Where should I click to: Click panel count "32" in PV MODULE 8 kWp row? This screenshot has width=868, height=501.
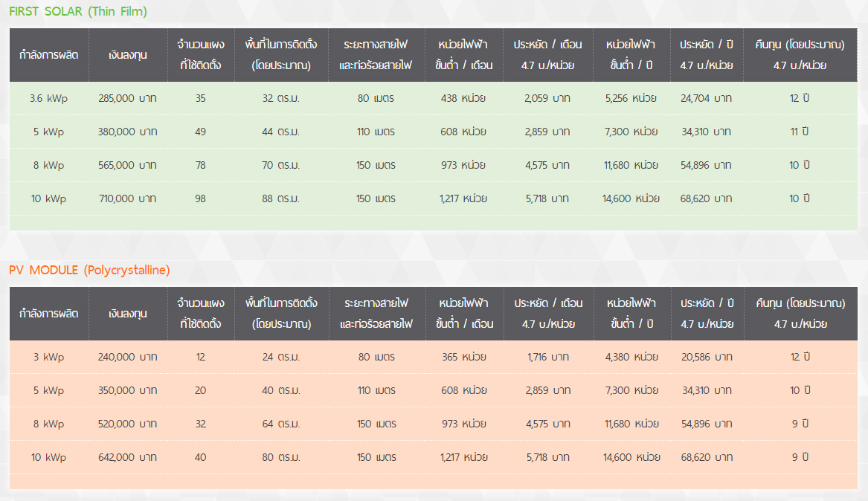point(200,424)
